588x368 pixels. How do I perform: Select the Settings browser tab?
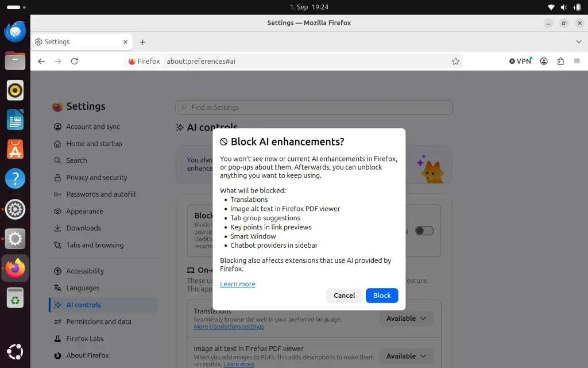point(82,41)
